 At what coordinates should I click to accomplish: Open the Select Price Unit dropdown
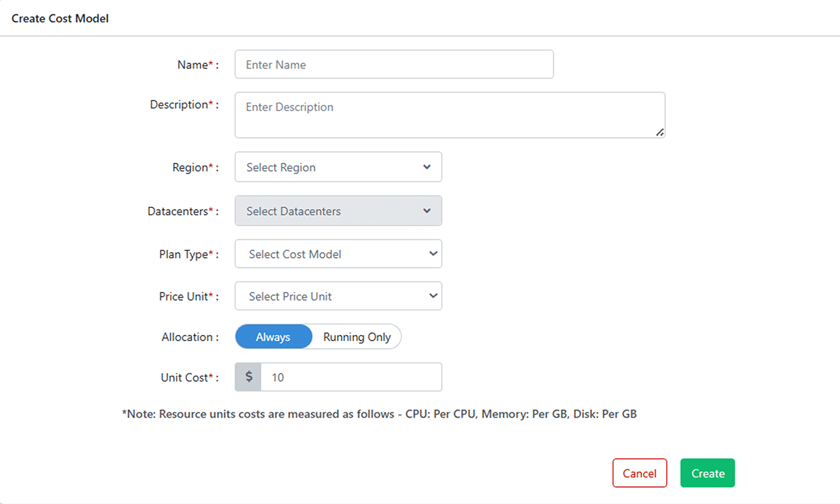(338, 296)
